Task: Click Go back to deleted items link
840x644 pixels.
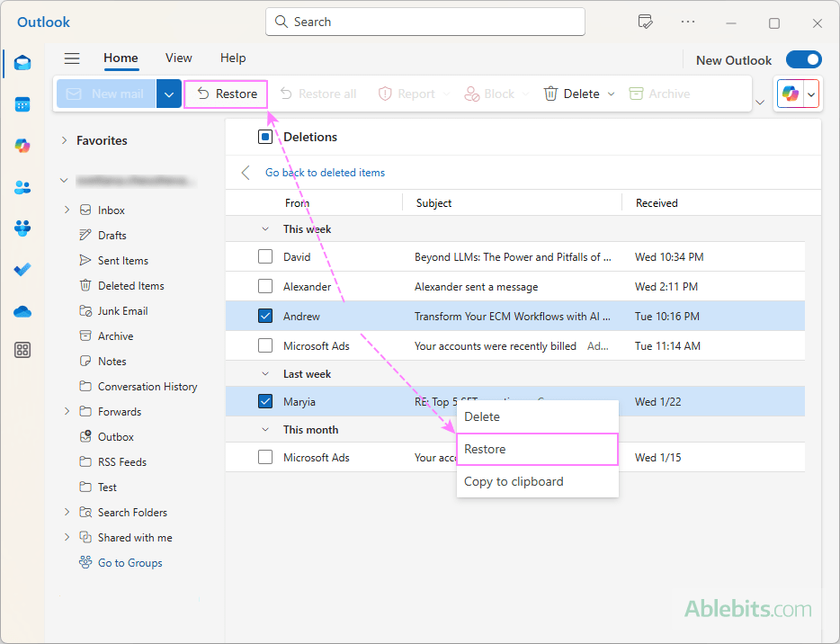Action: tap(326, 173)
